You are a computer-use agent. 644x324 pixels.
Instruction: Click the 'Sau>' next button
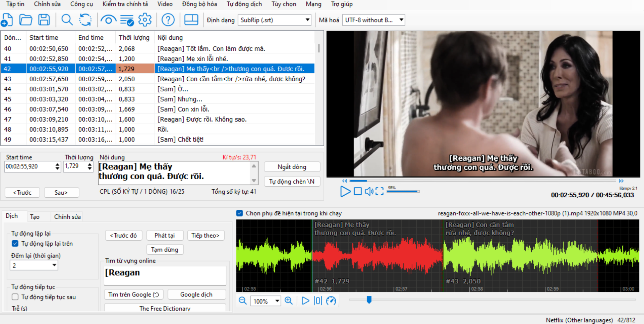(61, 192)
